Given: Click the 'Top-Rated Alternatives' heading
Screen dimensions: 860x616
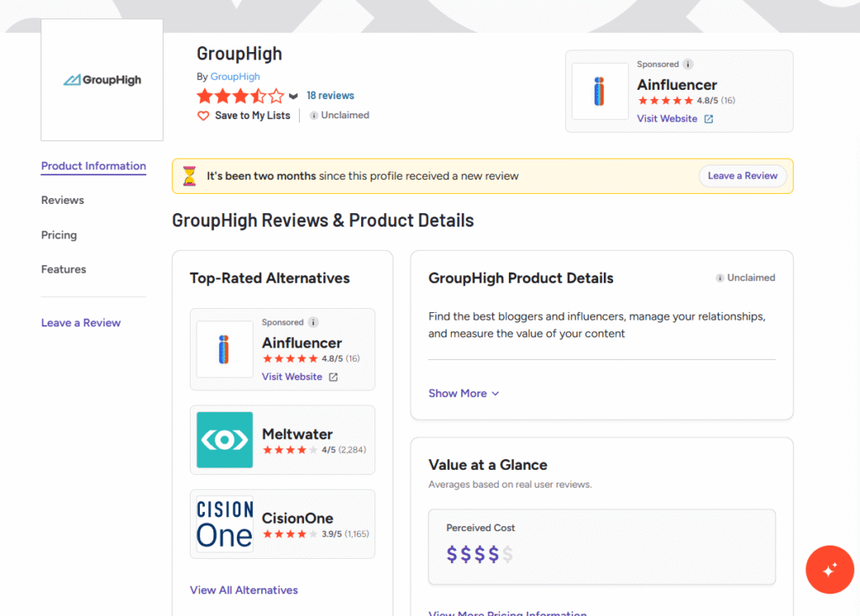Looking at the screenshot, I should coord(270,278).
